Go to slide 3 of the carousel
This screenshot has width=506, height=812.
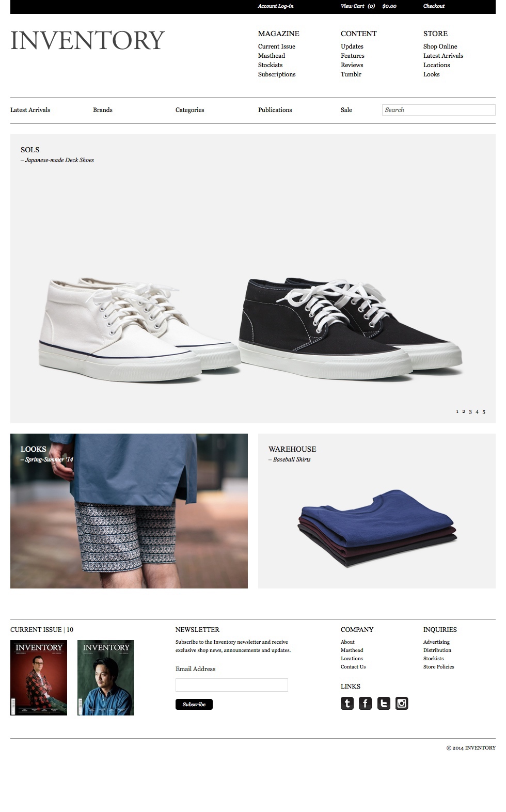(x=470, y=412)
